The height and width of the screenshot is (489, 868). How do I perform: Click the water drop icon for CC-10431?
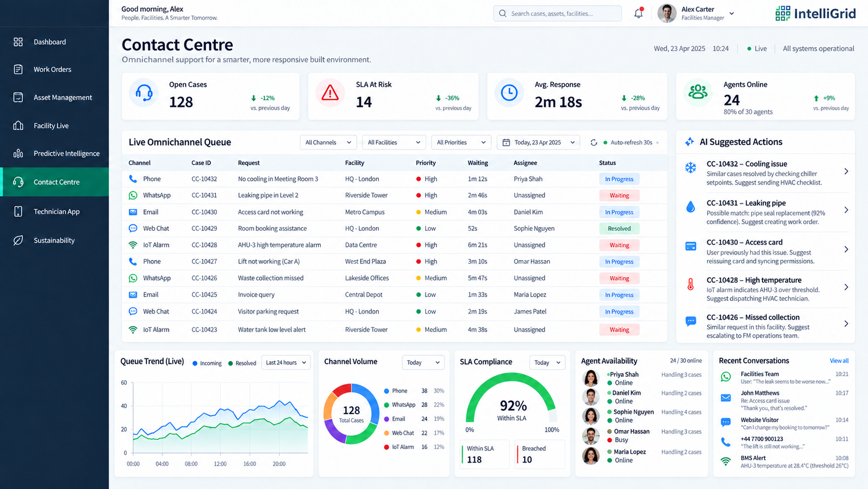click(690, 207)
